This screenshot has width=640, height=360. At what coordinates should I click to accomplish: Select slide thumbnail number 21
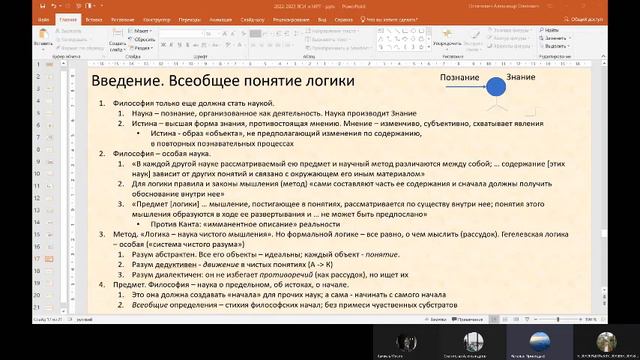pyautogui.click(x=49, y=307)
